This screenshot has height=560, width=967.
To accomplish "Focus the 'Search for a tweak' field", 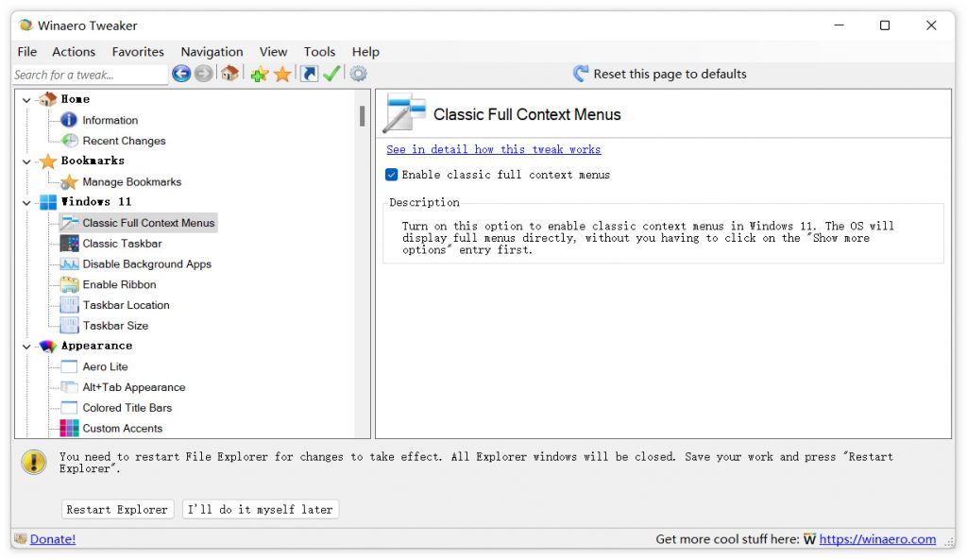I will click(90, 75).
